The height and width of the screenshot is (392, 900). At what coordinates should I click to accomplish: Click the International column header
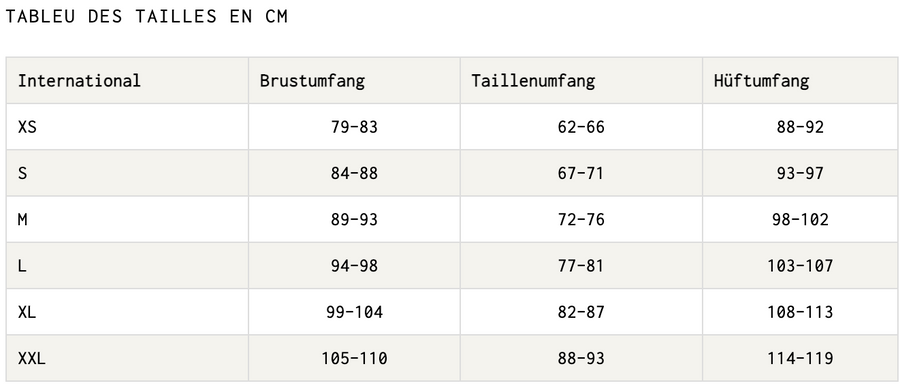(127, 80)
